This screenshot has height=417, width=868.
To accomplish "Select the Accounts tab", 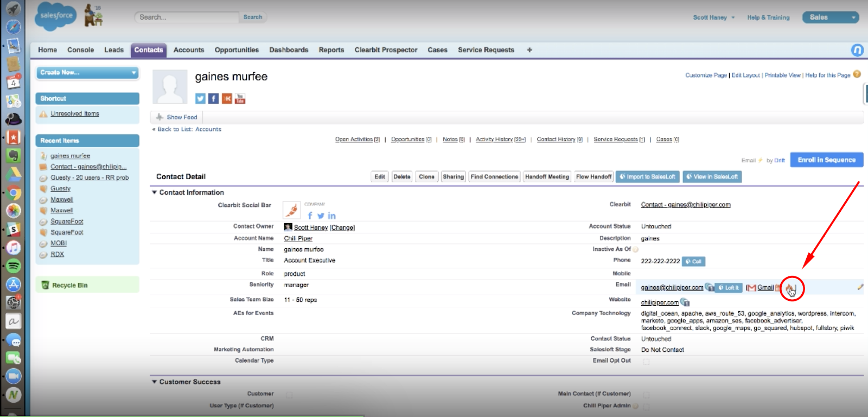I will click(189, 50).
